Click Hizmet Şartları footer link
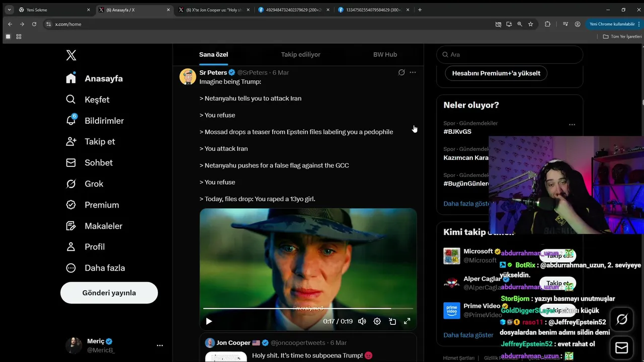The width and height of the screenshot is (644, 362). [458, 358]
